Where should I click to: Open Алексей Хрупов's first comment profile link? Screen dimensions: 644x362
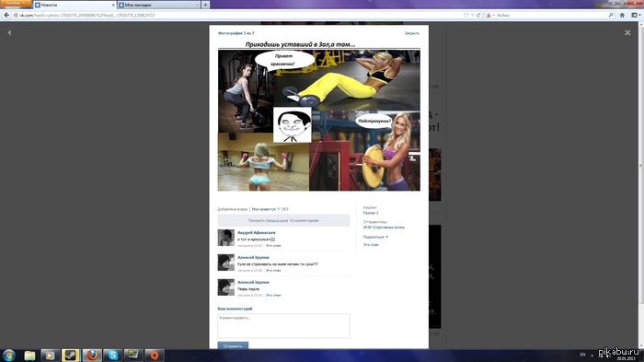tap(253, 258)
